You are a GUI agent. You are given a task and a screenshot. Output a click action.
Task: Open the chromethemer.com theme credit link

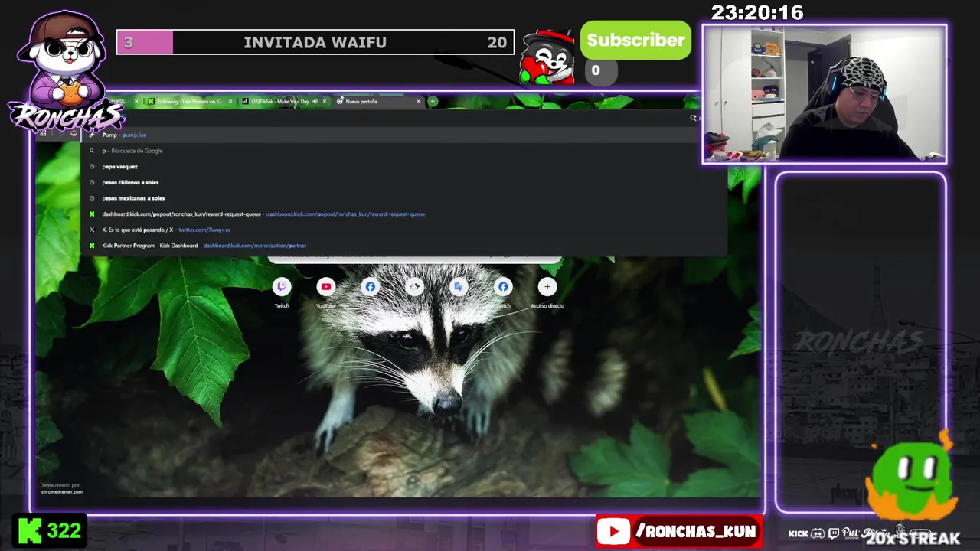click(61, 491)
